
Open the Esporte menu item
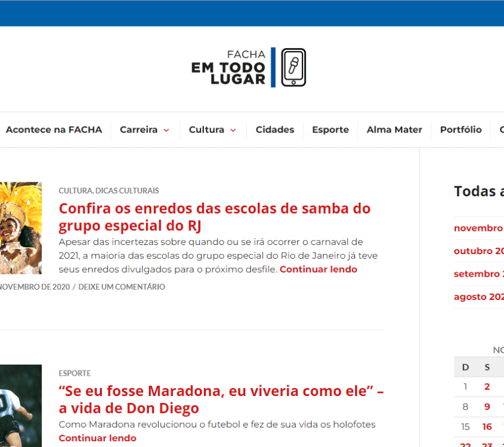pyautogui.click(x=330, y=130)
